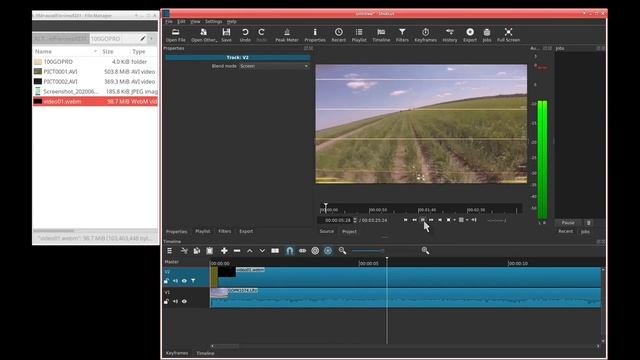Open the Edit menu in Shotcut
Viewport: 640px width, 360px height.
tap(181, 21)
